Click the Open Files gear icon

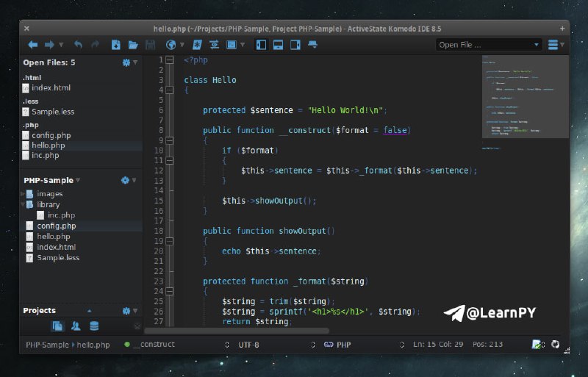click(x=126, y=62)
